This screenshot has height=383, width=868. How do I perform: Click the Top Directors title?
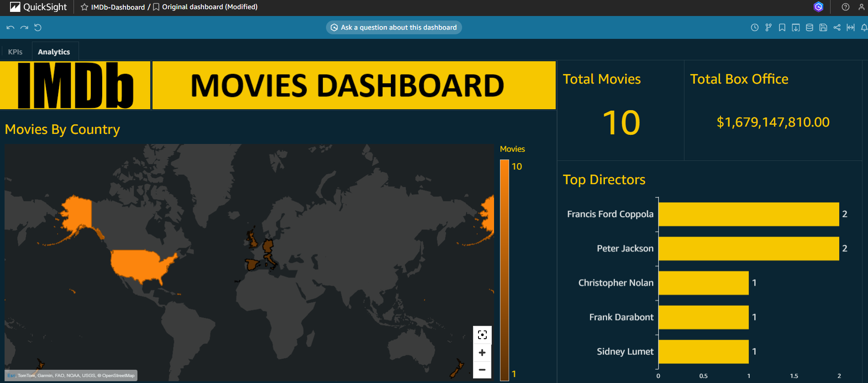604,180
